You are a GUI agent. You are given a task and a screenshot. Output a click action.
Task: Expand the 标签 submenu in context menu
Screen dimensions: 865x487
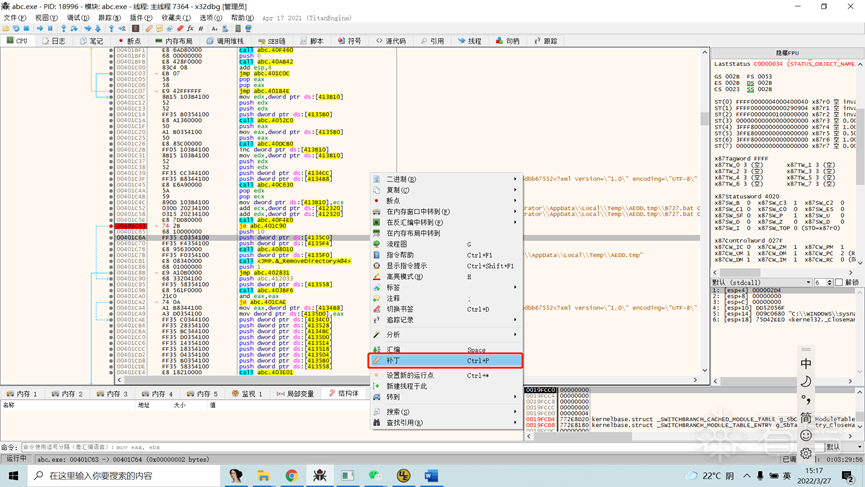tap(446, 287)
